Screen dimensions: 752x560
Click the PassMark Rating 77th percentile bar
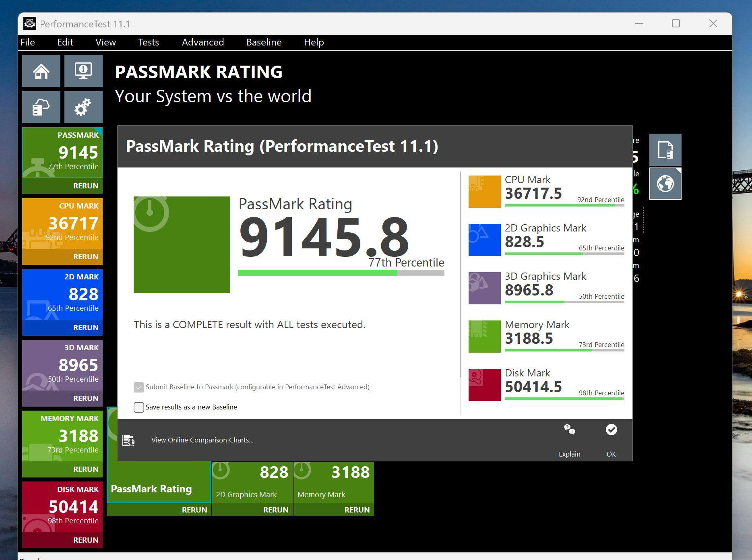point(341,273)
